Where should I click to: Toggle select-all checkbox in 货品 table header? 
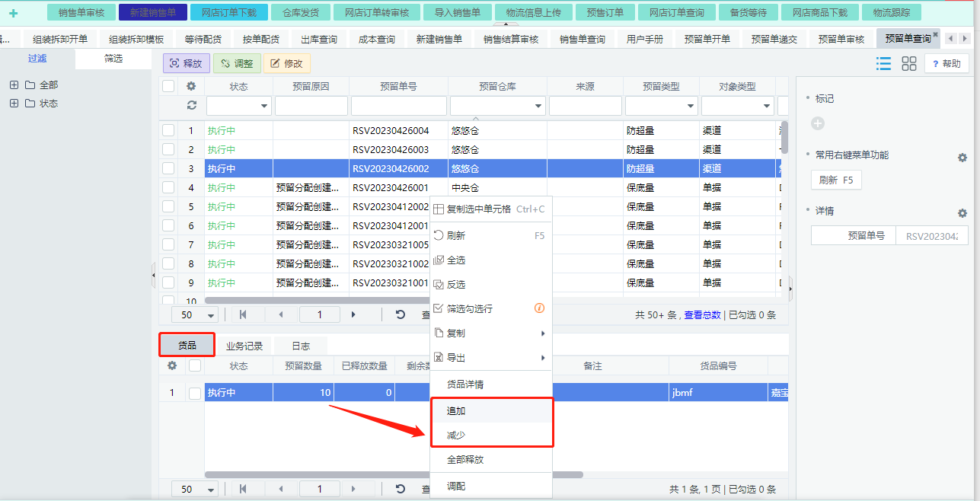pyautogui.click(x=195, y=365)
